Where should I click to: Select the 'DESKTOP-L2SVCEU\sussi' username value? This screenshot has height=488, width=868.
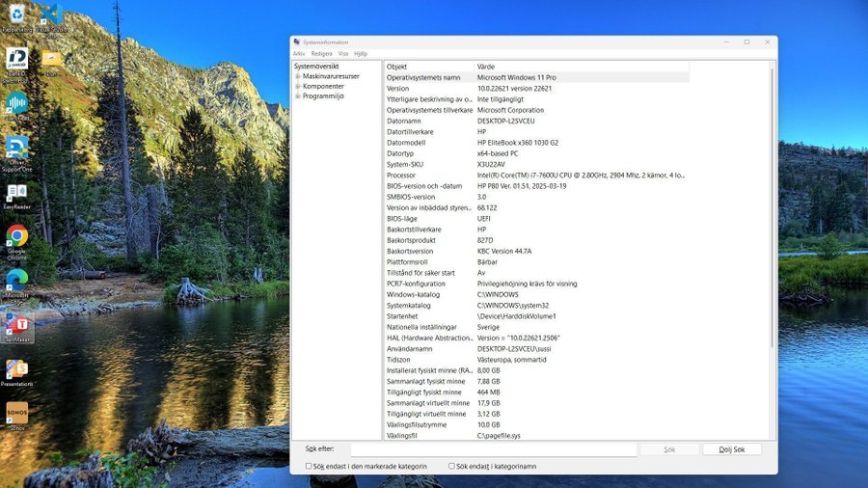tap(514, 349)
